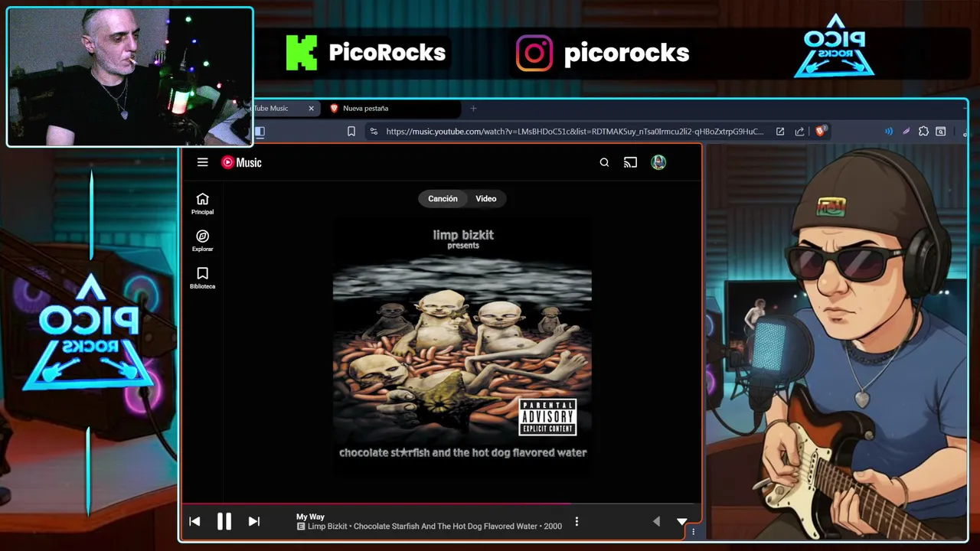Open the song options three-dot menu

point(577,521)
